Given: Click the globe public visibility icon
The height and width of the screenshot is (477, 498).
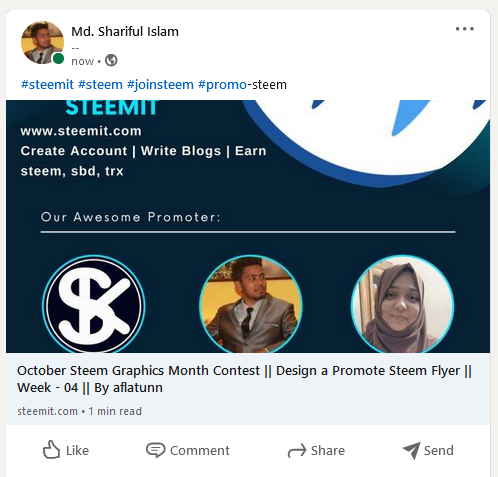Looking at the screenshot, I should tap(111, 61).
